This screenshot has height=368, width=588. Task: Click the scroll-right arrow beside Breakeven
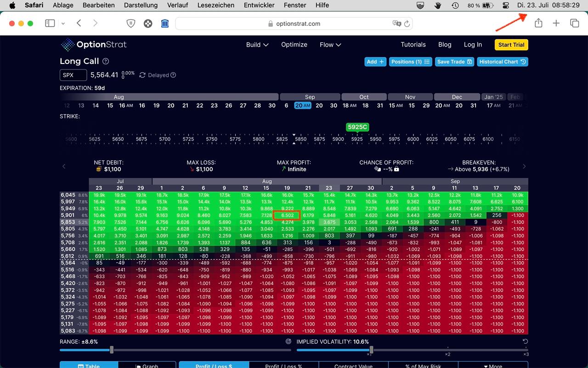(x=524, y=166)
